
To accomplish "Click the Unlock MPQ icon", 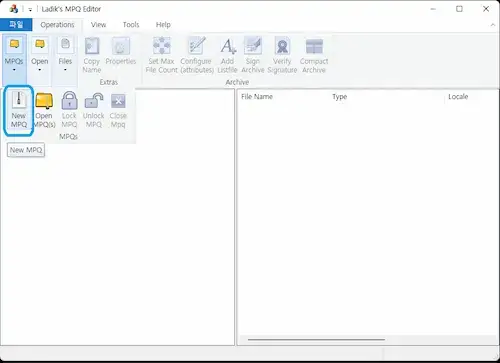I will coord(94,101).
